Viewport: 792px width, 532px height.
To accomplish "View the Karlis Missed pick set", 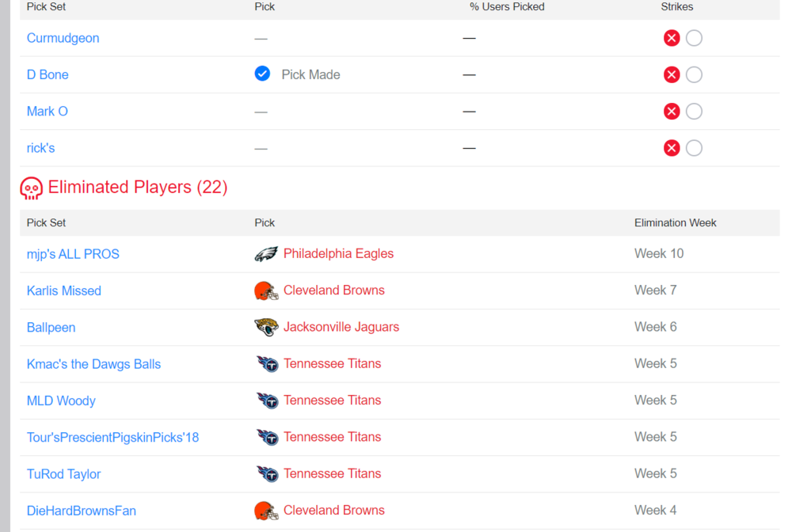I will click(x=64, y=291).
